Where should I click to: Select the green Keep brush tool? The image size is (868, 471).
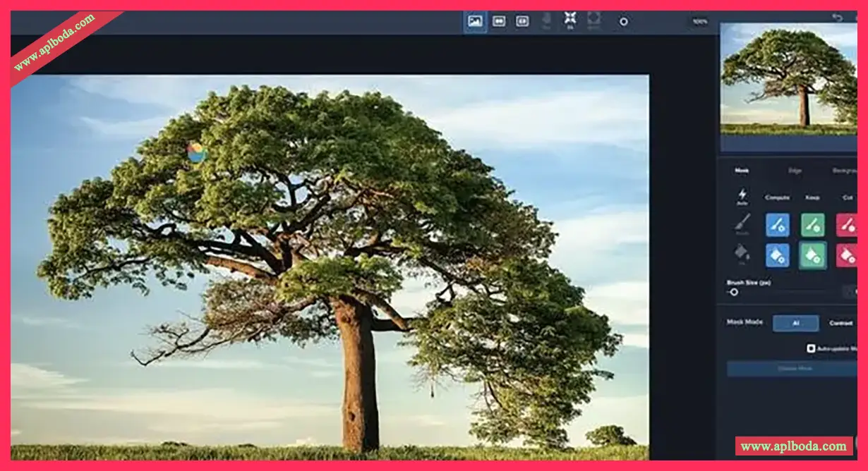[812, 225]
